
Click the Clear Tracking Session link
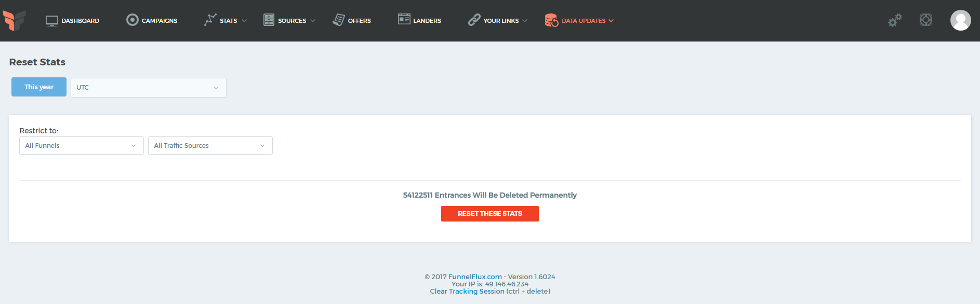coord(467,292)
